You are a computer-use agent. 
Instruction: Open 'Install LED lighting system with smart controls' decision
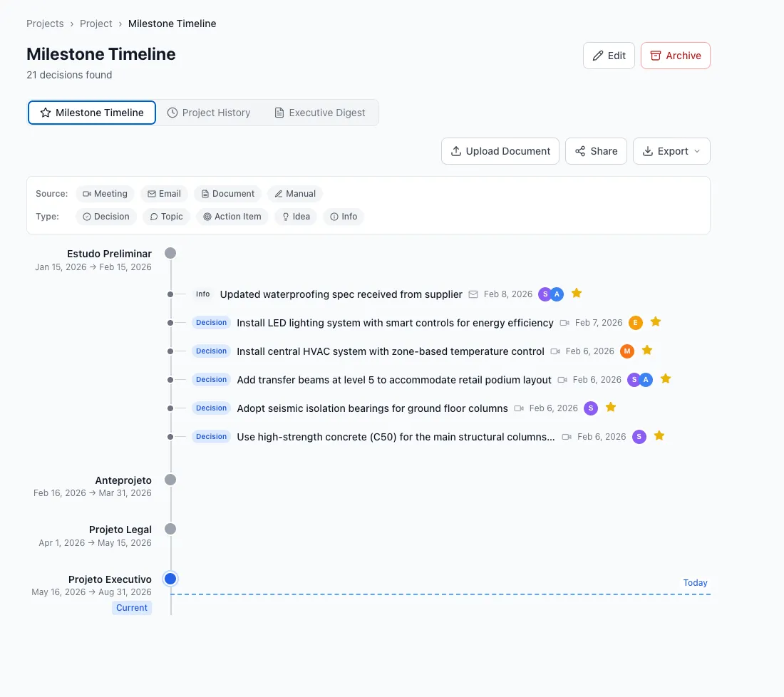(395, 323)
